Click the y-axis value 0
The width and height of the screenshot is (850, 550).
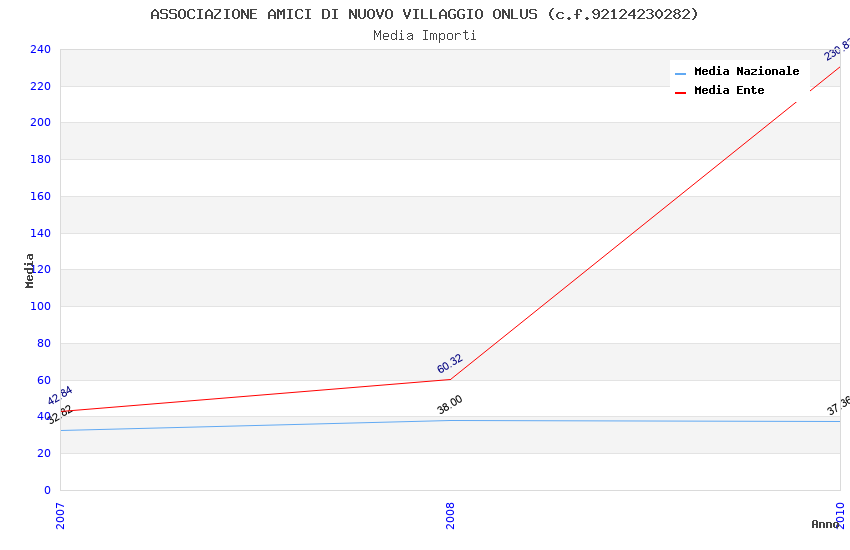47,490
